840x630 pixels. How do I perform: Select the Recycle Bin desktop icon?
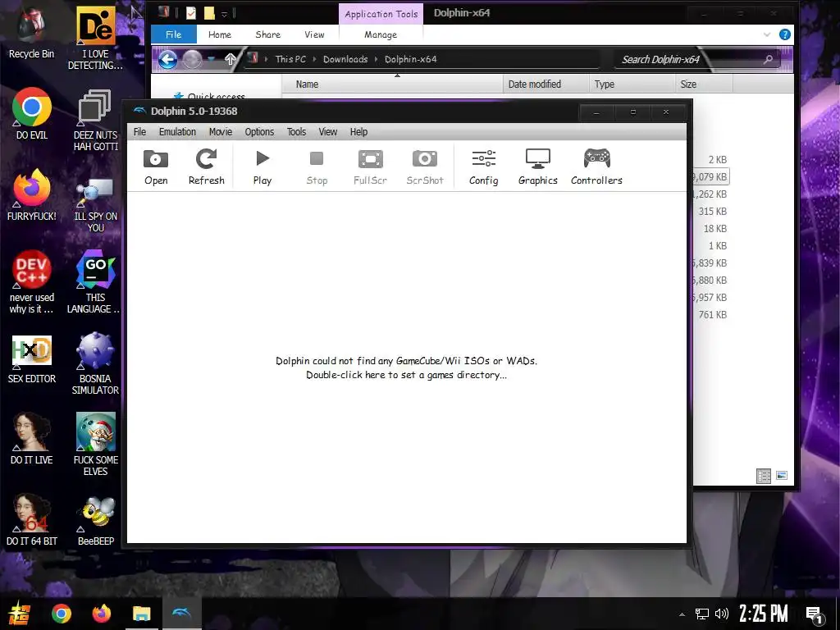31,32
